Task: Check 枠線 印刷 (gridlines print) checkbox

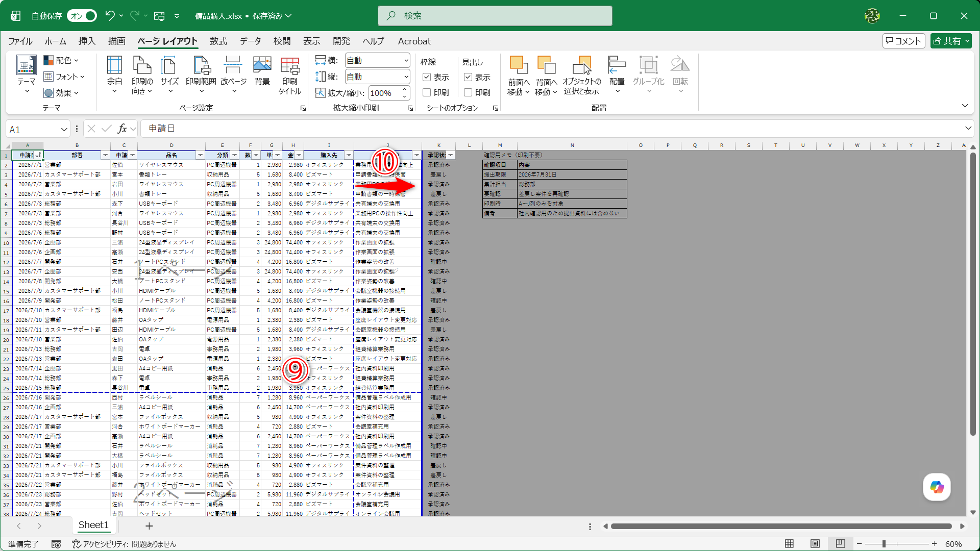Action: point(427,92)
